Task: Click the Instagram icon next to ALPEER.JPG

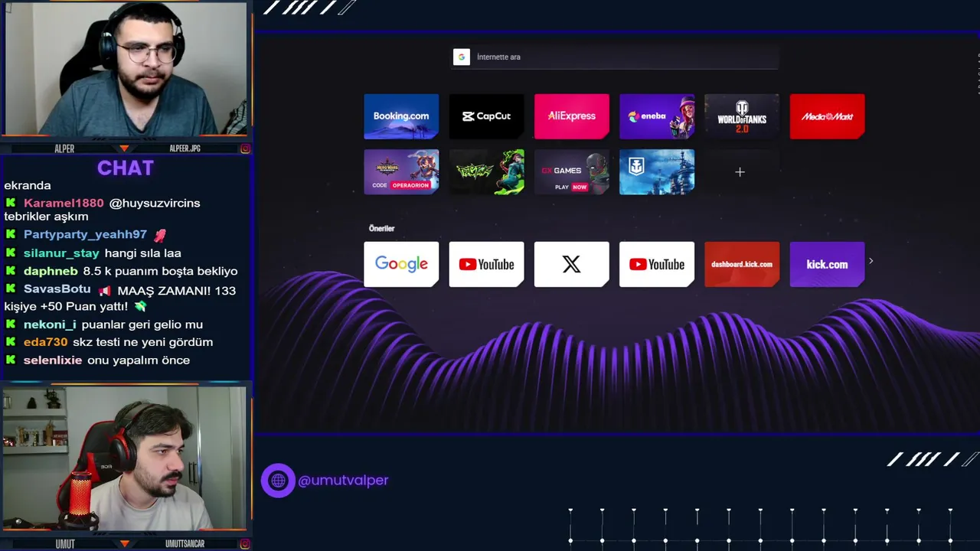Action: (x=245, y=148)
